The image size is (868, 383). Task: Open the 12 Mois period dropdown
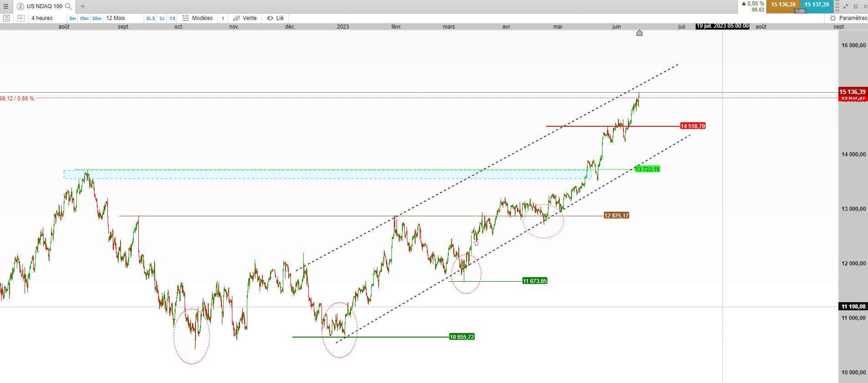pos(115,18)
